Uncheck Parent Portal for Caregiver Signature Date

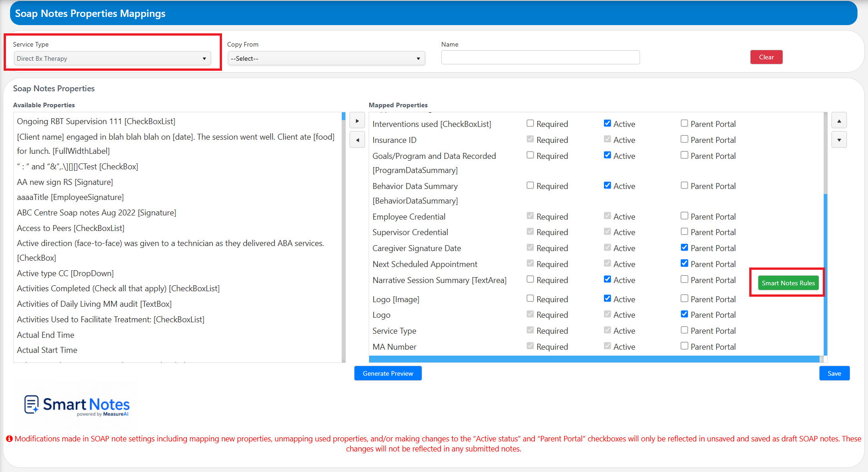coord(684,247)
